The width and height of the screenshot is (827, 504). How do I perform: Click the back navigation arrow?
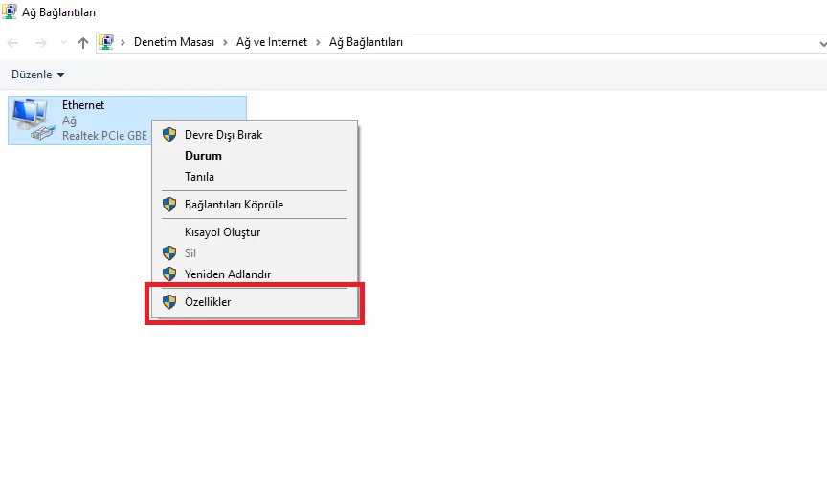pyautogui.click(x=13, y=43)
